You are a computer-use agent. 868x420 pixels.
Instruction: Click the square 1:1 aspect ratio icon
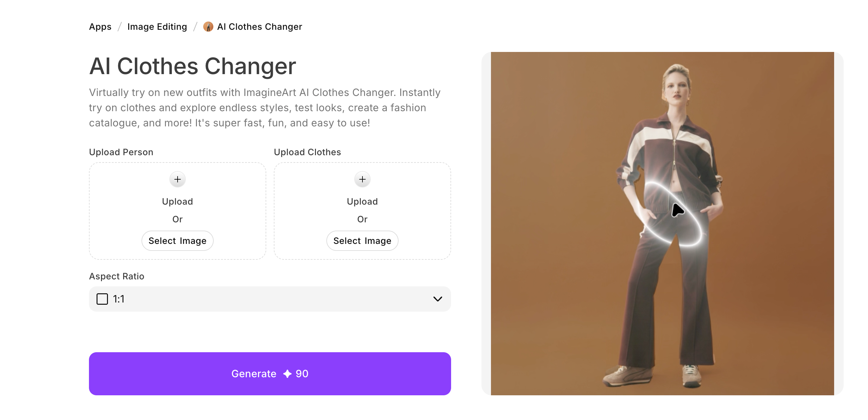(x=102, y=299)
